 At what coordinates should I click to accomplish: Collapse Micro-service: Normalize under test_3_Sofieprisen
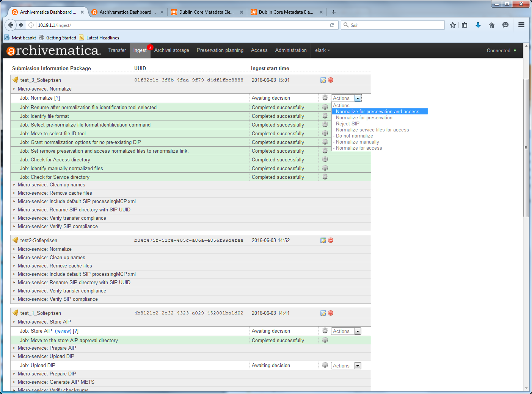click(45, 89)
